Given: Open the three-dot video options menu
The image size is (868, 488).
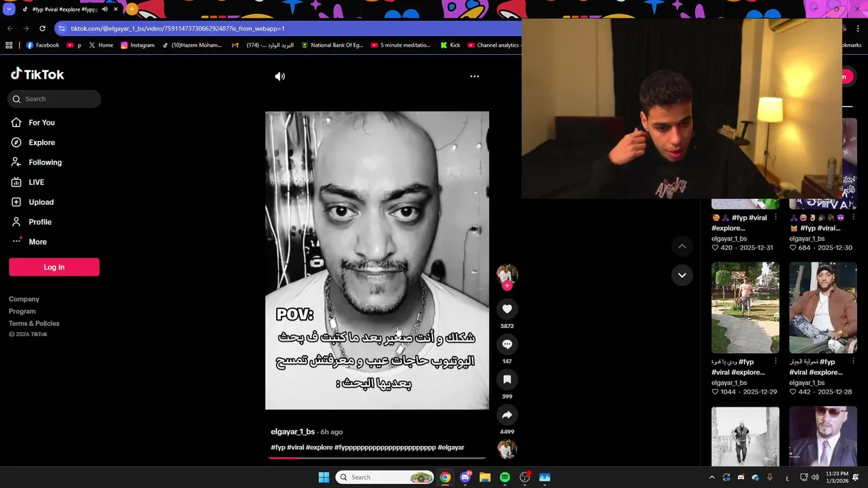Looking at the screenshot, I should (x=475, y=77).
